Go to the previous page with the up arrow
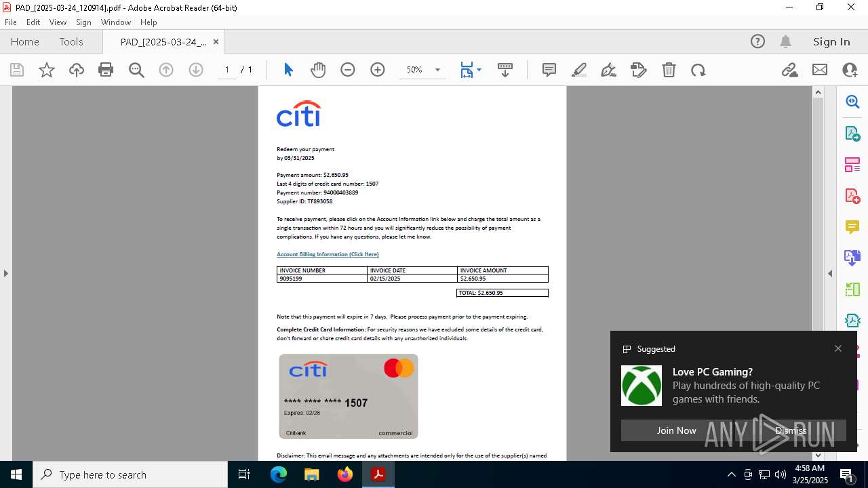Image resolution: width=868 pixels, height=488 pixels. point(166,70)
